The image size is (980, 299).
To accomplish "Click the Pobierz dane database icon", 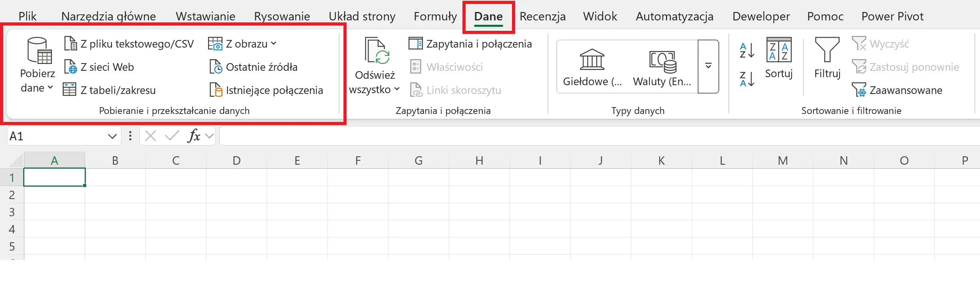I will [x=39, y=51].
